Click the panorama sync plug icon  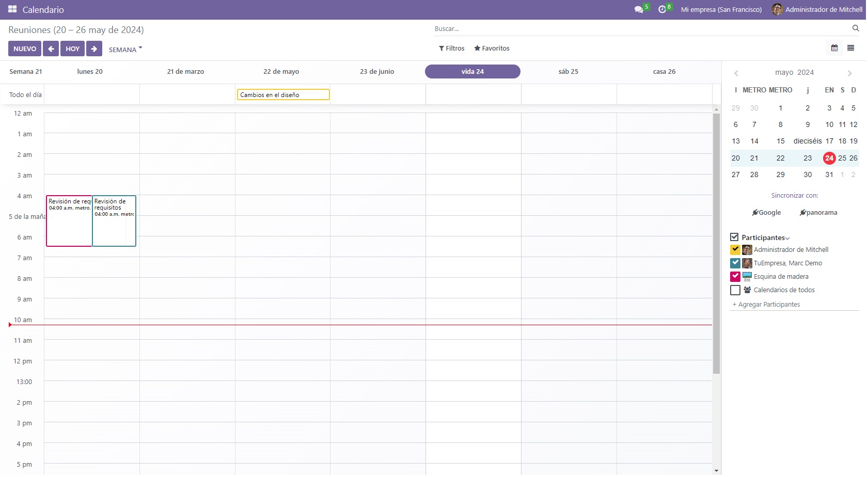click(x=803, y=212)
